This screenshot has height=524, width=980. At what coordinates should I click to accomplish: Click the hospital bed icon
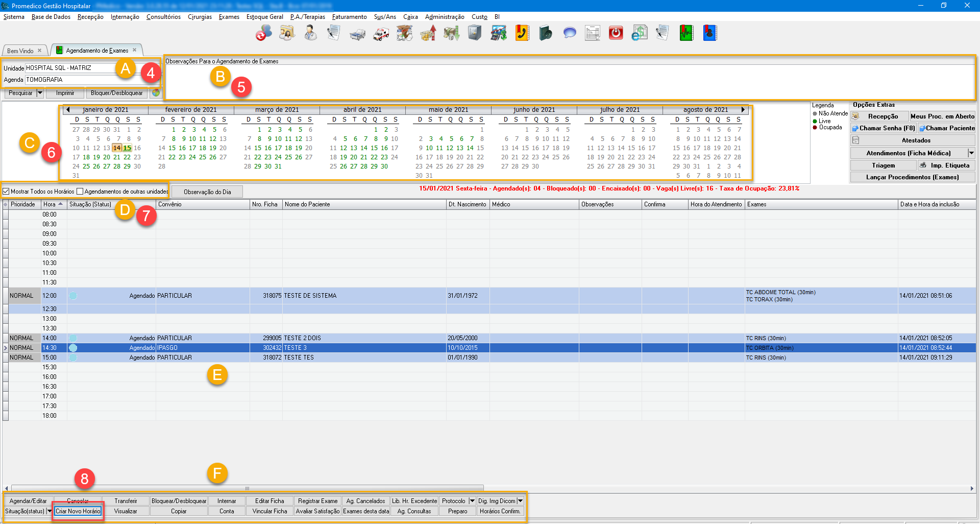[x=357, y=34]
